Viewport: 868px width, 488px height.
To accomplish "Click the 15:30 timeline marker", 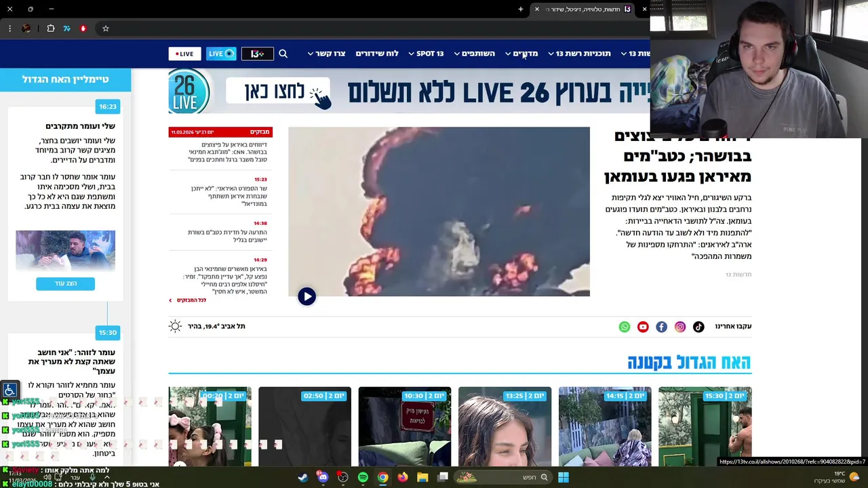I will (x=108, y=332).
